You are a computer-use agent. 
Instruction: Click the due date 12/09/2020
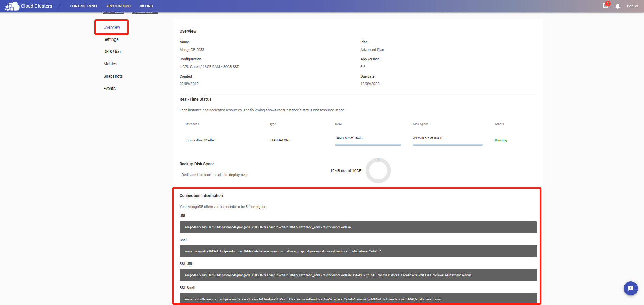point(370,84)
